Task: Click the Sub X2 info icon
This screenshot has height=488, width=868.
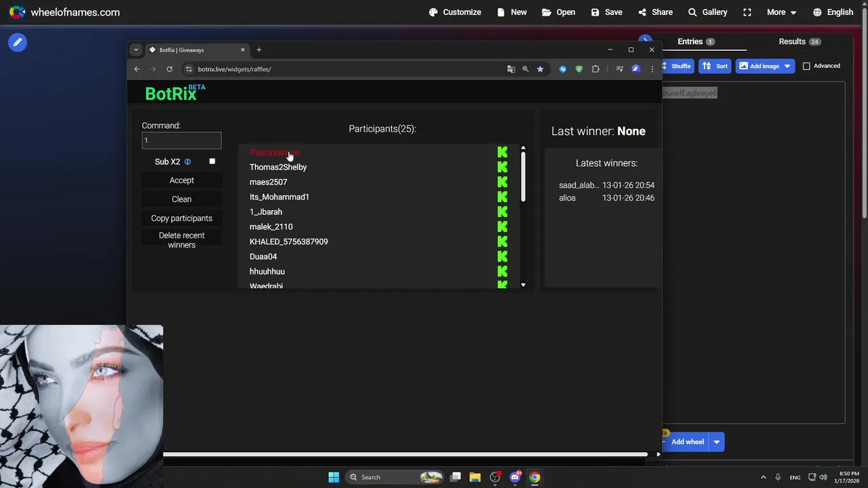Action: coord(188,162)
